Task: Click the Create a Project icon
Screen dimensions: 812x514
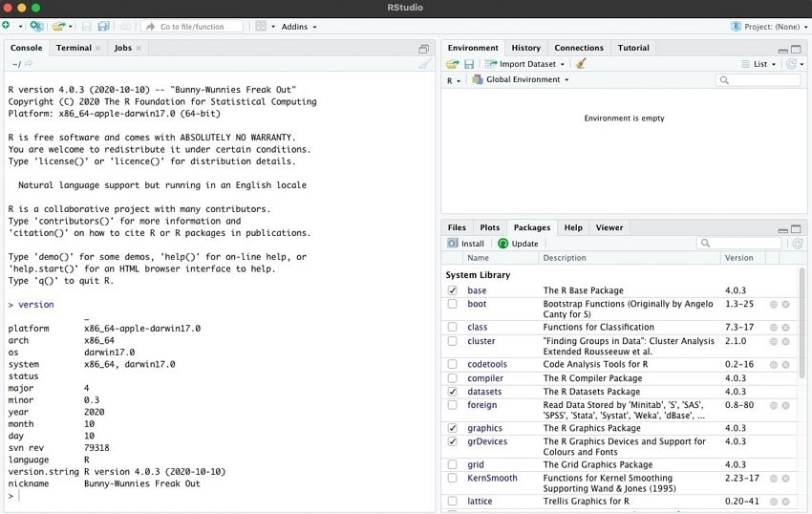Action: 36,26
